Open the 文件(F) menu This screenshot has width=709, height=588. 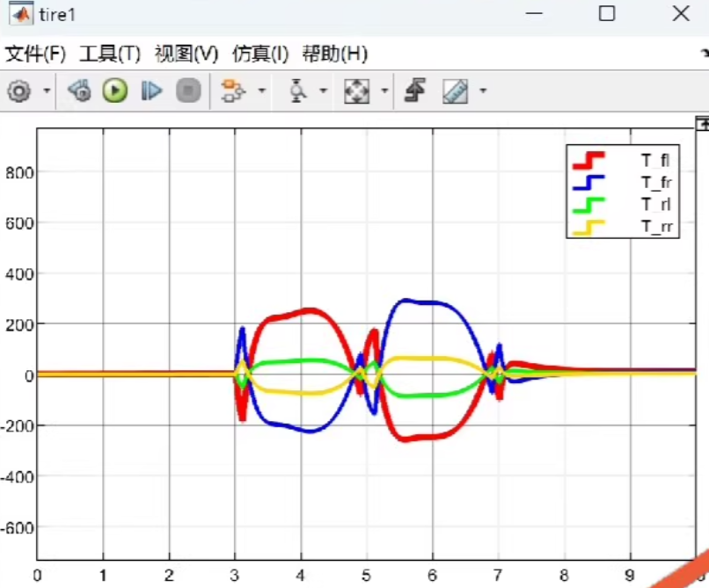(36, 54)
